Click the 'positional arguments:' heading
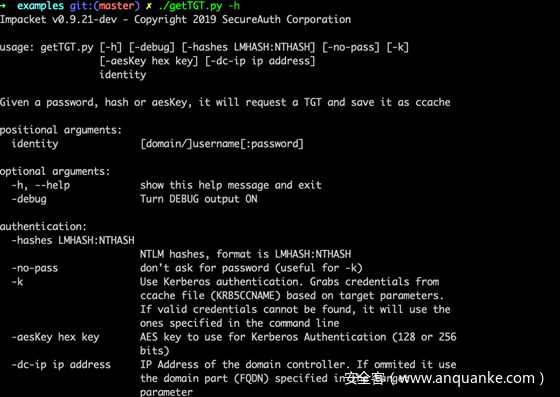Viewport: 560px width, 397px height. (61, 130)
